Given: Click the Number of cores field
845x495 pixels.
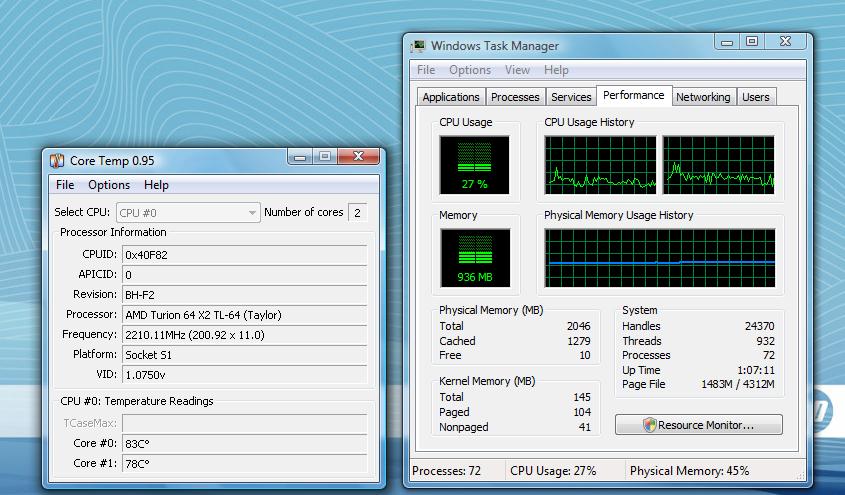Looking at the screenshot, I should tap(357, 213).
